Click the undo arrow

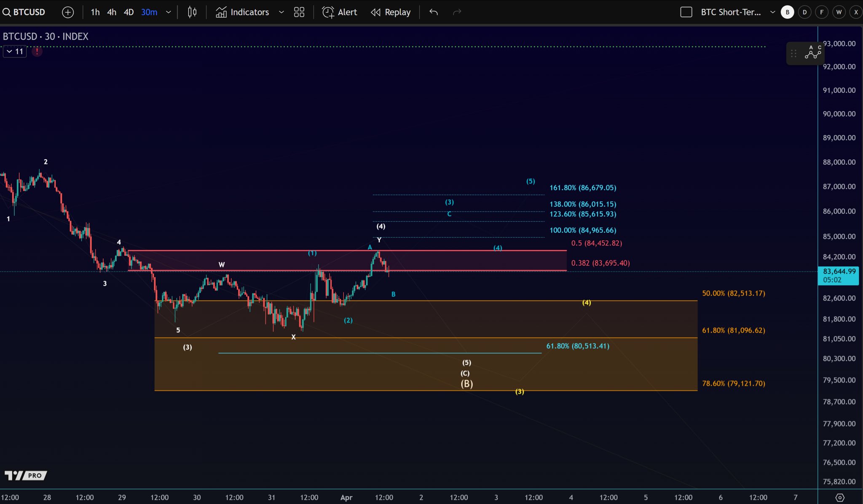click(x=434, y=12)
